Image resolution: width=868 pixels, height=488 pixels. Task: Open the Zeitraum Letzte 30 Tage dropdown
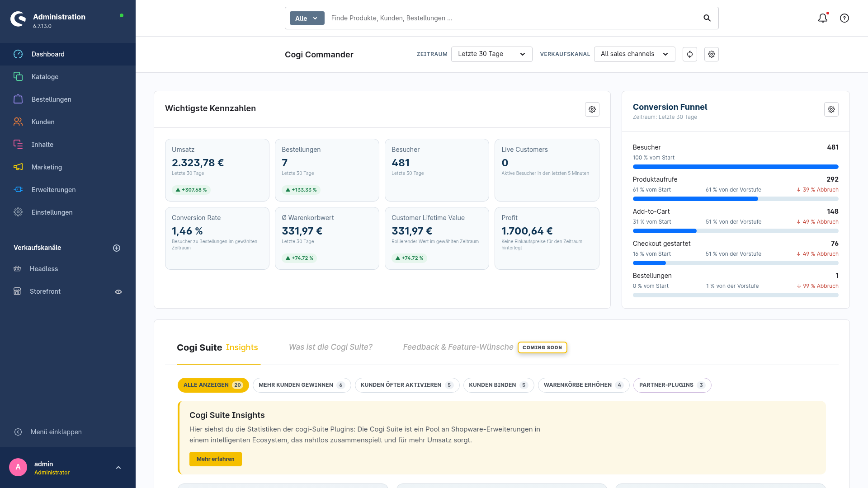click(492, 54)
